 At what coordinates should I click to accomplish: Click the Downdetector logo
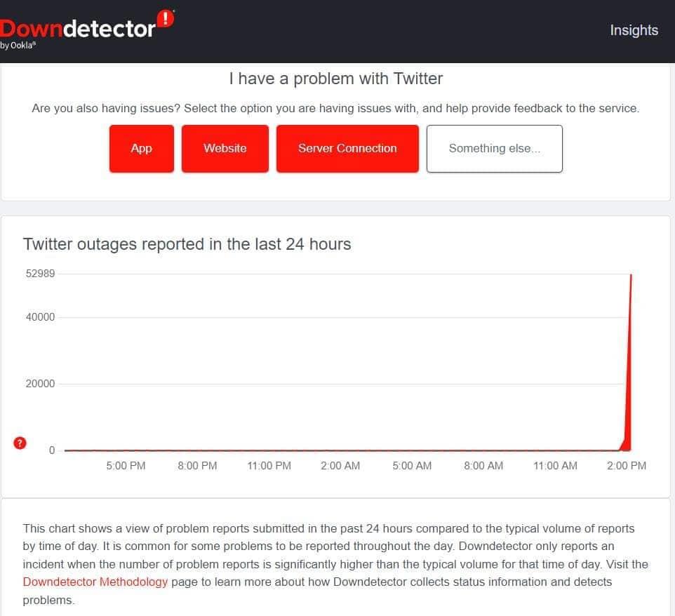tap(77, 28)
